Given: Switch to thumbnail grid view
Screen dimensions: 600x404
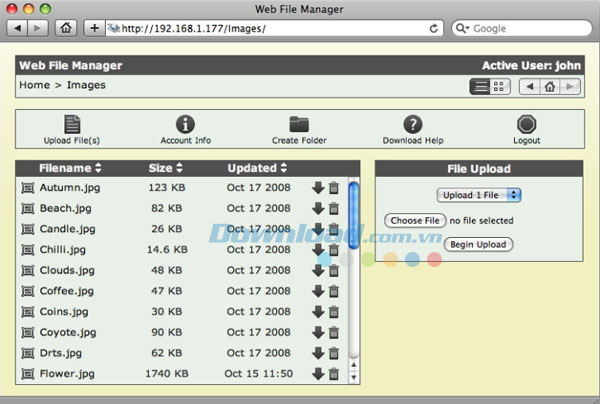Looking at the screenshot, I should click(499, 87).
